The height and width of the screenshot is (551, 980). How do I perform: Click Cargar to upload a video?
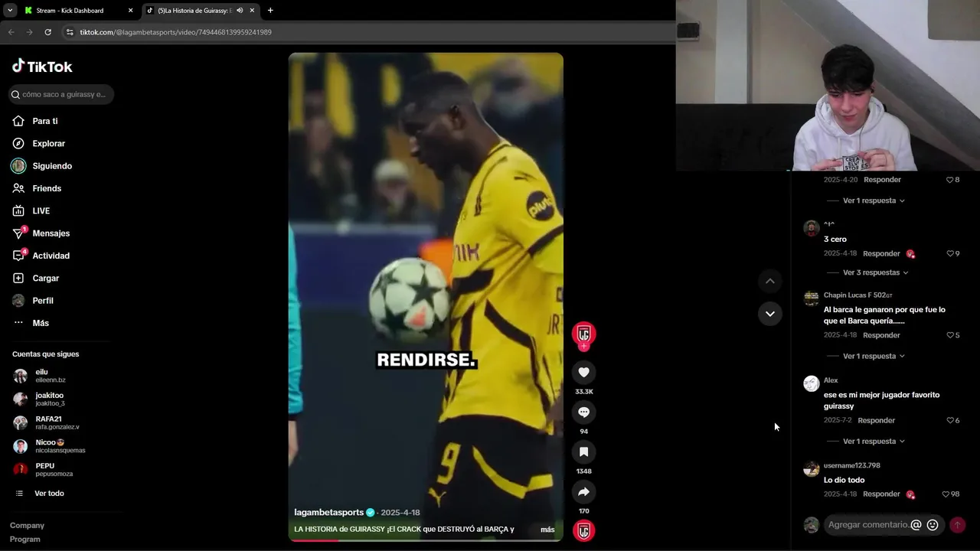pyautogui.click(x=35, y=278)
